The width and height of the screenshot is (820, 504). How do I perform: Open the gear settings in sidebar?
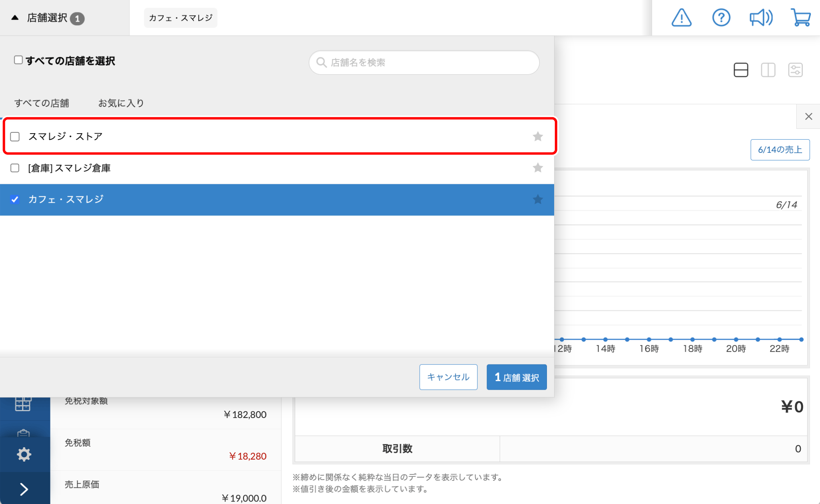(x=24, y=454)
